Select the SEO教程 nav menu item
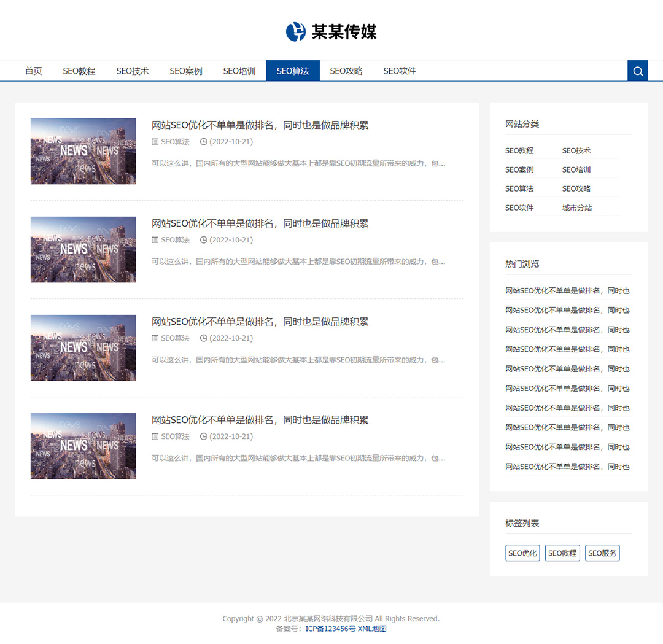Viewport: 663px width, 644px height. (79, 71)
